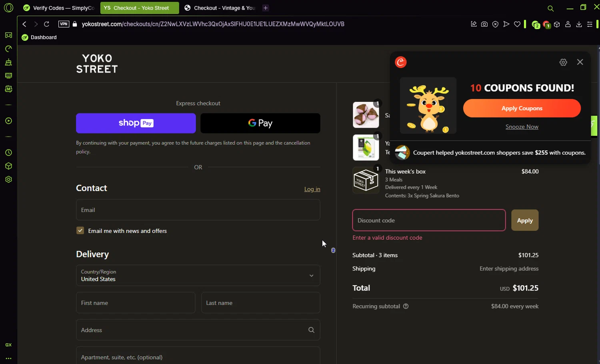Screen dimensions: 600x364
Task: Apply the discount code
Action: (x=525, y=220)
